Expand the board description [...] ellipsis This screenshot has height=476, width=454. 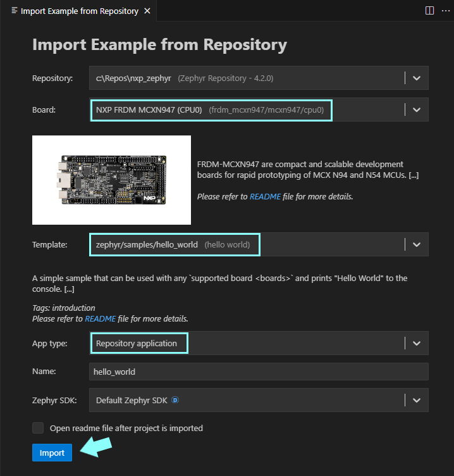[x=414, y=175]
